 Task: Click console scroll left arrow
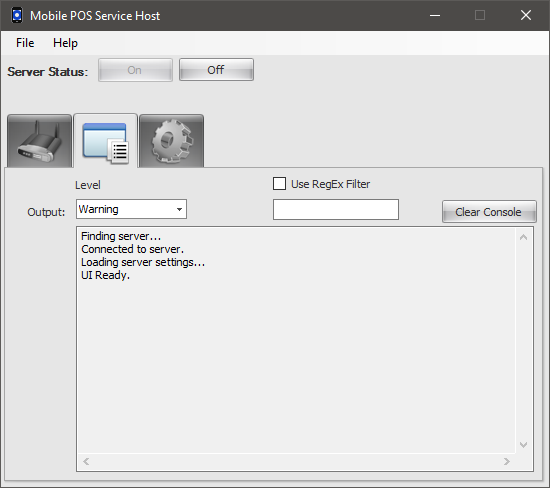86,461
